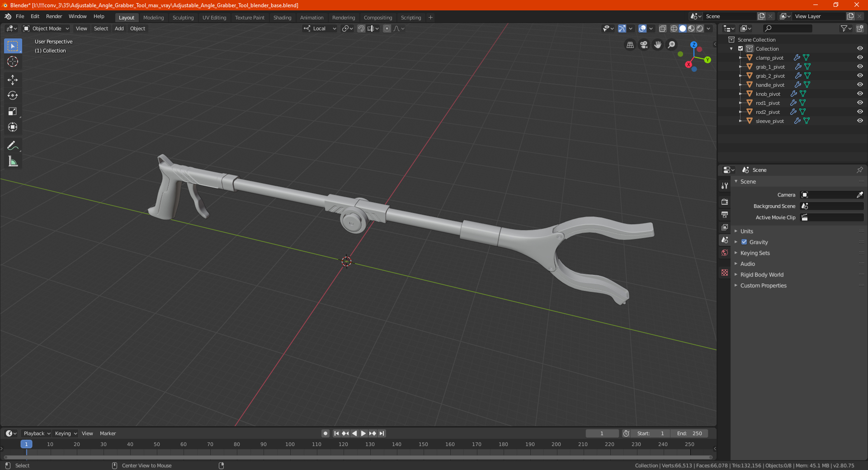Switch to rendered viewport shading

click(x=700, y=28)
